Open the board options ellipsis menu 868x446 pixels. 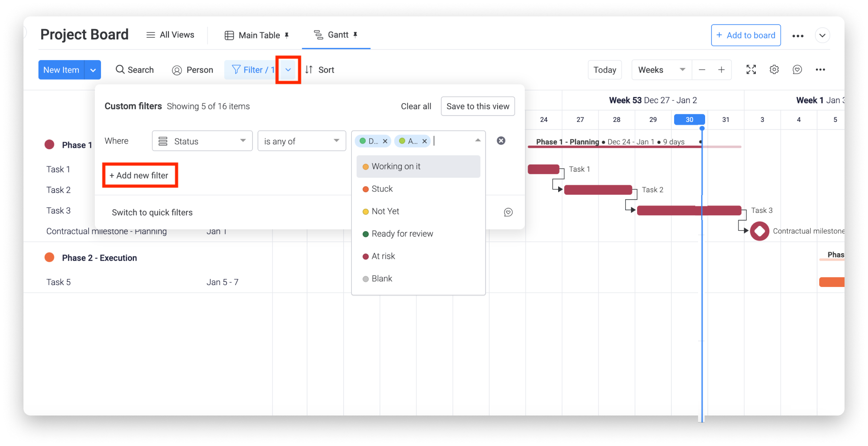click(798, 36)
